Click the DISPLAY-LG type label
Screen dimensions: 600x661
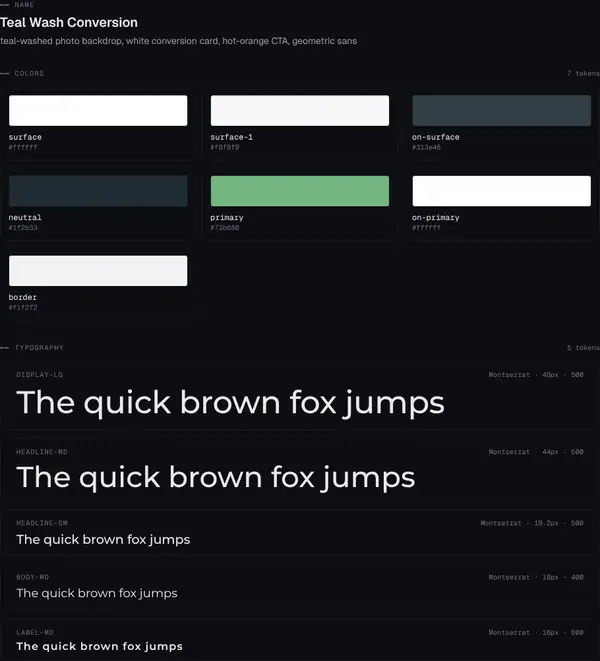(40, 375)
